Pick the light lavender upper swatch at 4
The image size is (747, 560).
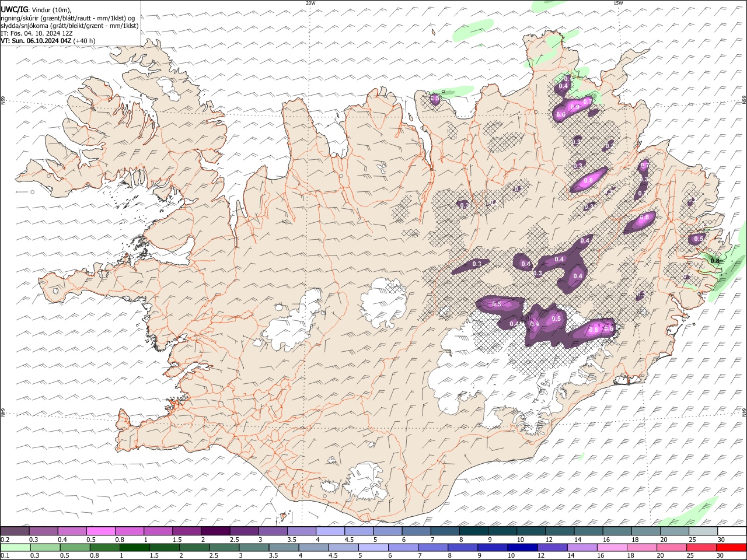330,531
